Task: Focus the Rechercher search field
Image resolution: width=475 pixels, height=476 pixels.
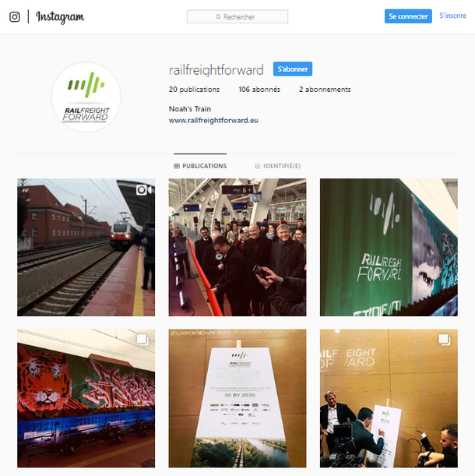Action: pyautogui.click(x=237, y=16)
